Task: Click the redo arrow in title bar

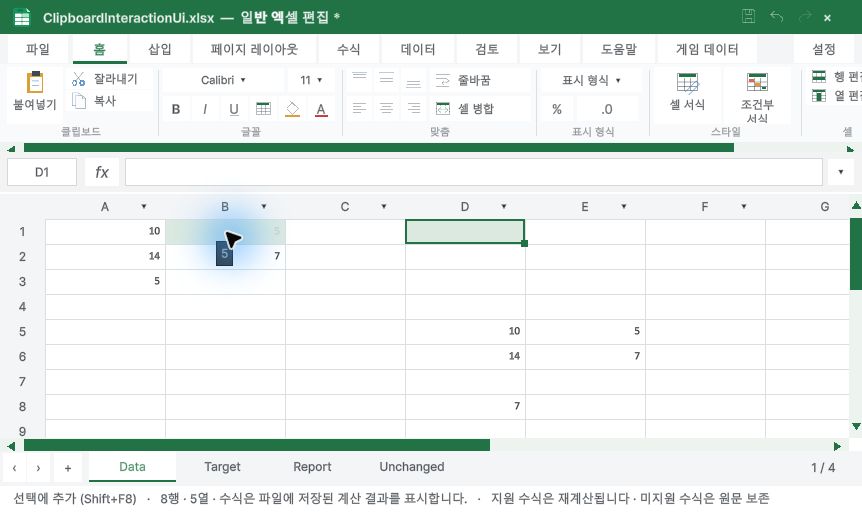Action: tap(805, 16)
